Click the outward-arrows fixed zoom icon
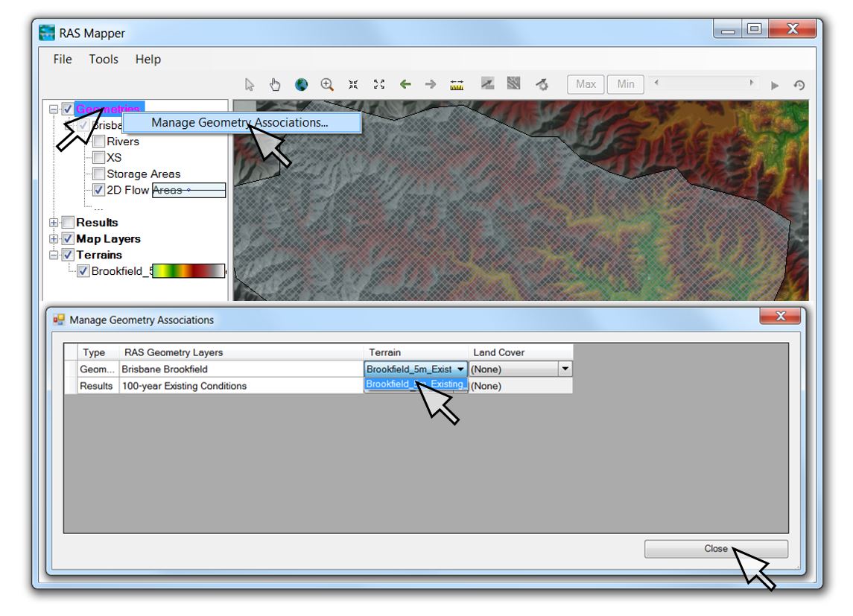 coord(379,84)
